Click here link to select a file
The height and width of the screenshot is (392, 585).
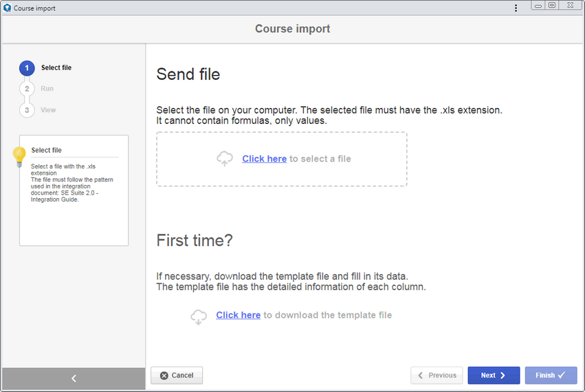[264, 159]
